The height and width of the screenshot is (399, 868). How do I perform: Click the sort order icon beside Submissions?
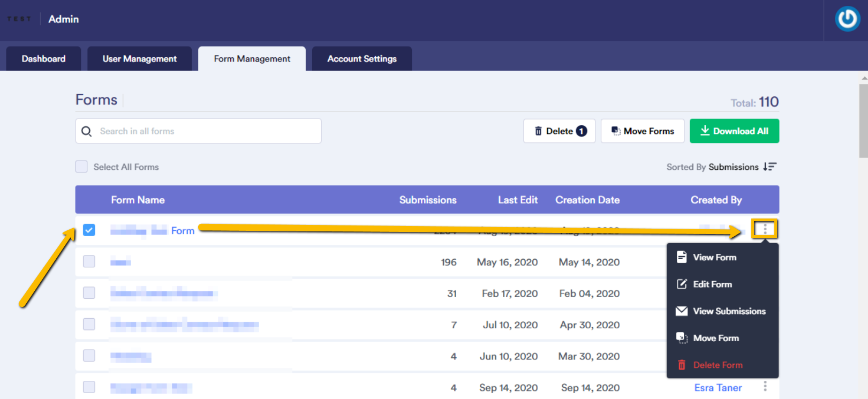pos(769,167)
